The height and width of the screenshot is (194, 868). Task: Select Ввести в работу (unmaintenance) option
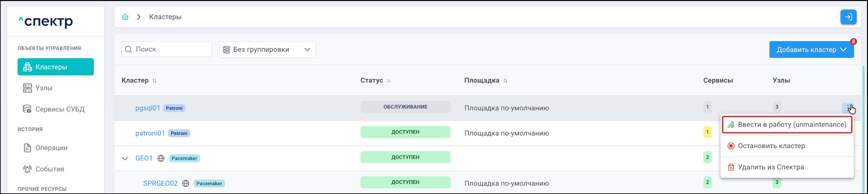click(787, 125)
